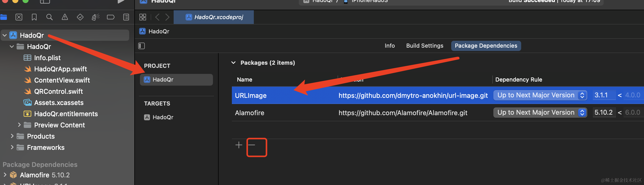Click the Build Succeeded status text

click(x=532, y=1)
